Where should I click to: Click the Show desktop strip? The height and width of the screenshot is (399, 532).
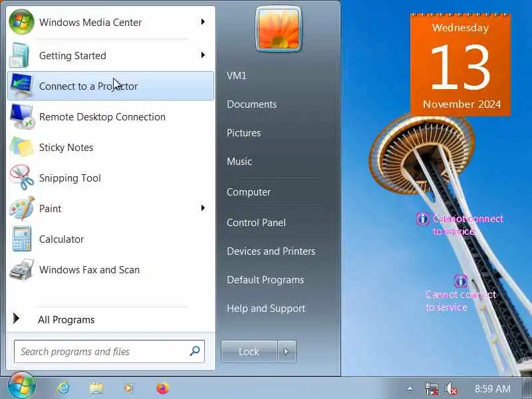point(527,388)
